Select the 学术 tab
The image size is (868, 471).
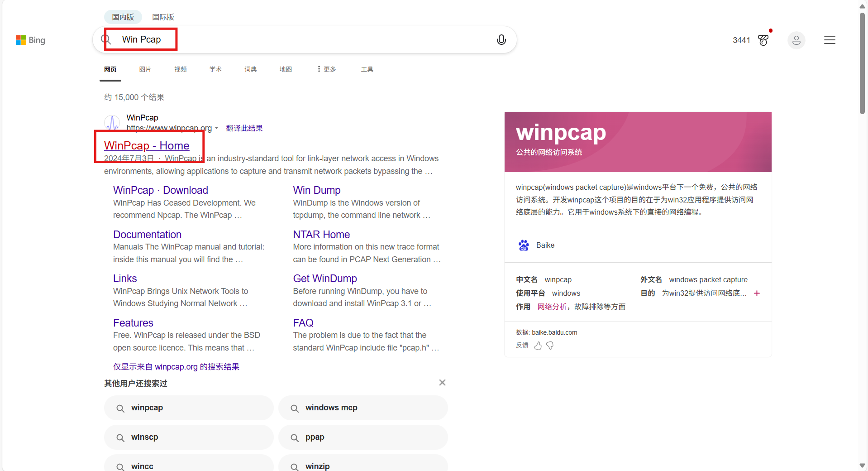pos(215,69)
